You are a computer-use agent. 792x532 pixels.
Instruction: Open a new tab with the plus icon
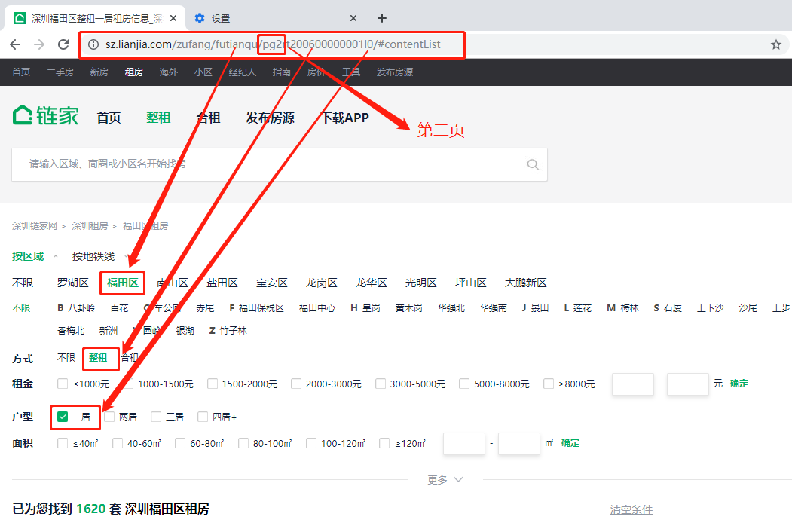point(381,17)
